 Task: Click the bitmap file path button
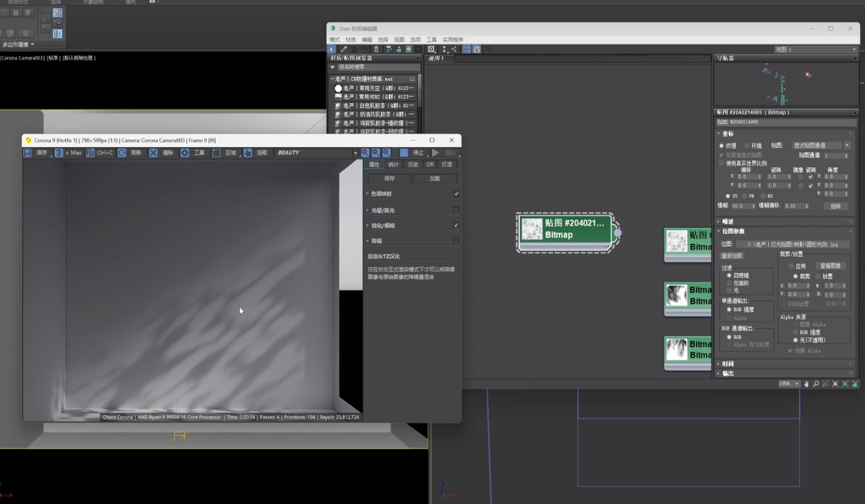793,244
